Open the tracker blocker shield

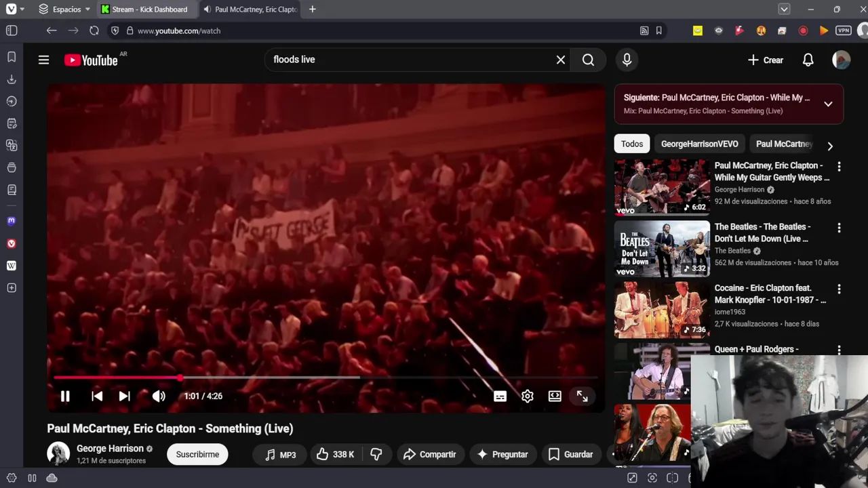[115, 30]
